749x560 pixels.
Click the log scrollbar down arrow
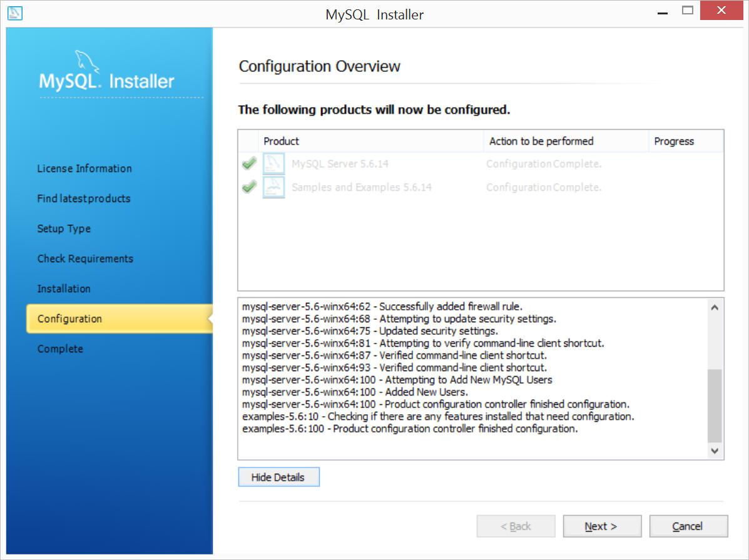pyautogui.click(x=715, y=451)
